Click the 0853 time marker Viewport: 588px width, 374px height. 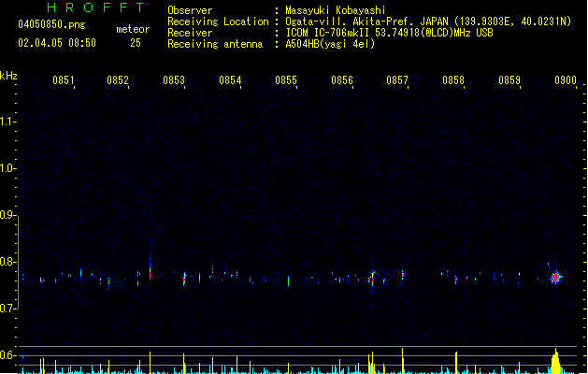click(x=174, y=80)
